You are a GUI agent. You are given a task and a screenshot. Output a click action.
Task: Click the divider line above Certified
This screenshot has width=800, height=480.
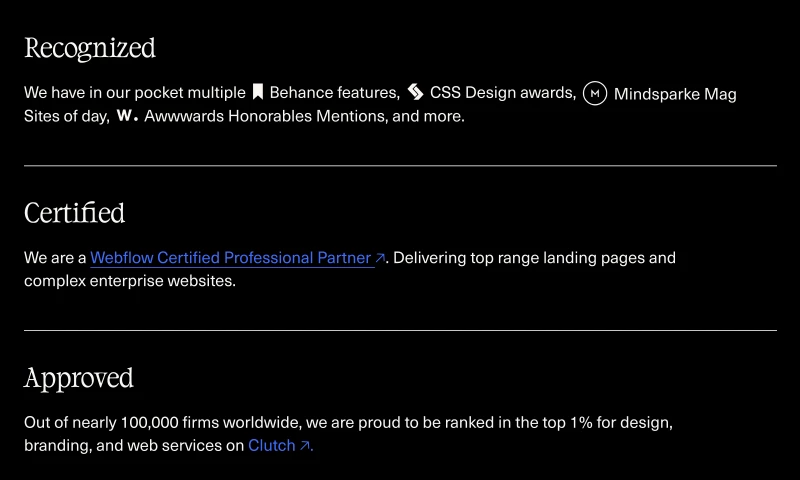[400, 165]
